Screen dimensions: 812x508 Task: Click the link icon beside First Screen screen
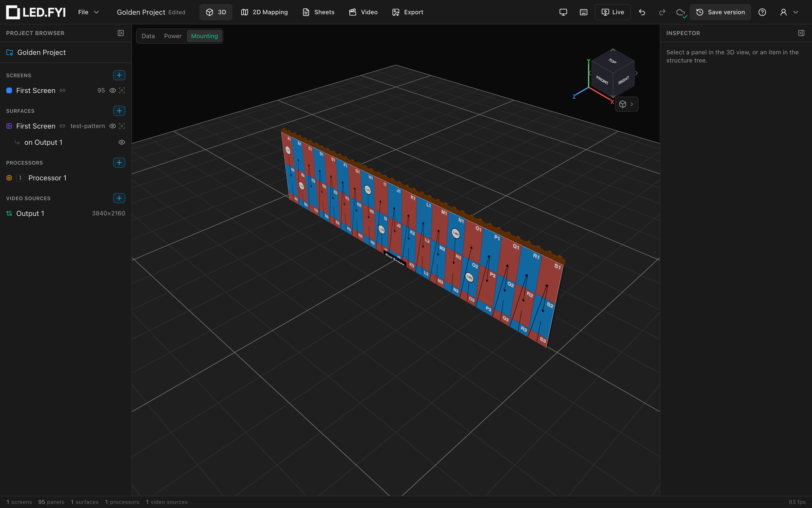[62, 90]
